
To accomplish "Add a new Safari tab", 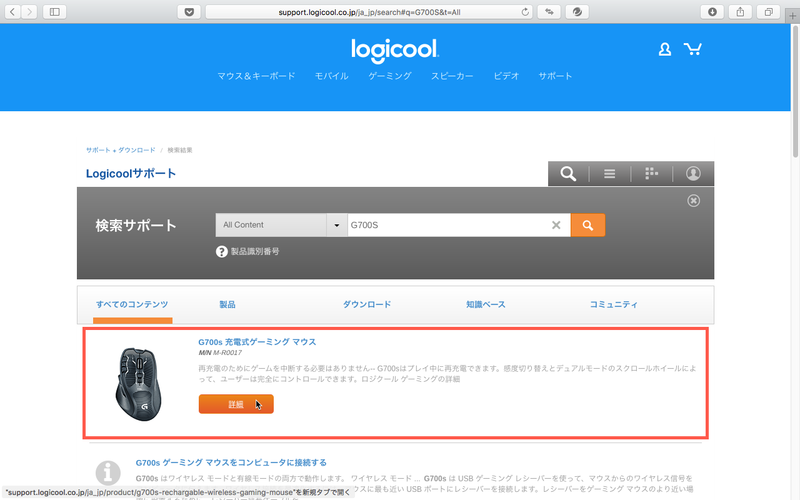I will pyautogui.click(x=792, y=16).
